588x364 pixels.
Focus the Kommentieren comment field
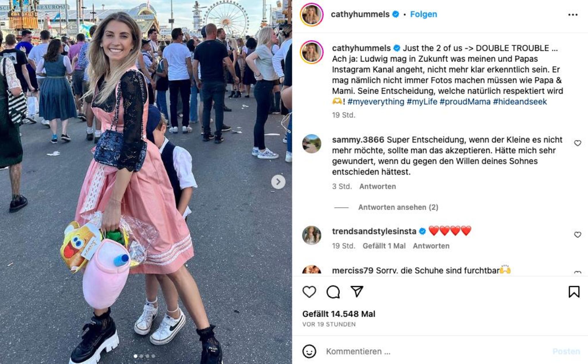436,351
